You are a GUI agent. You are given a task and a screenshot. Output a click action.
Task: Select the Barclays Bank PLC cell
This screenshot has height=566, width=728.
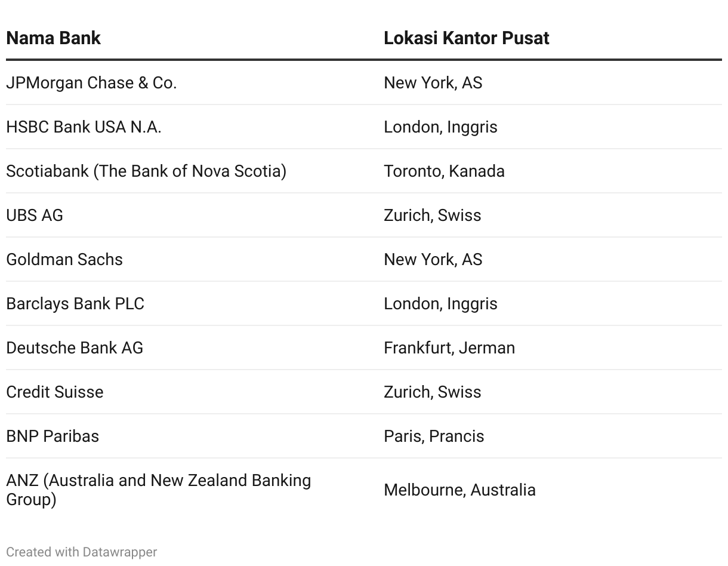[75, 303]
